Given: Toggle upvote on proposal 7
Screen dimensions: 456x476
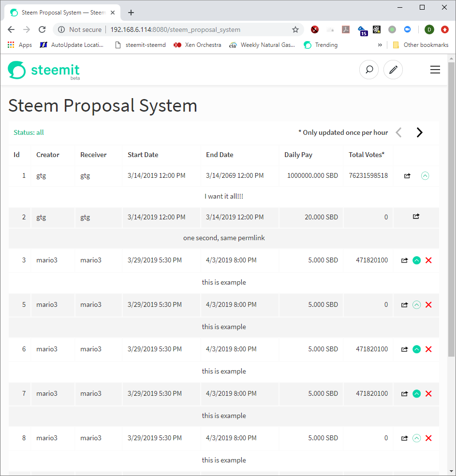Looking at the screenshot, I should coord(416,394).
